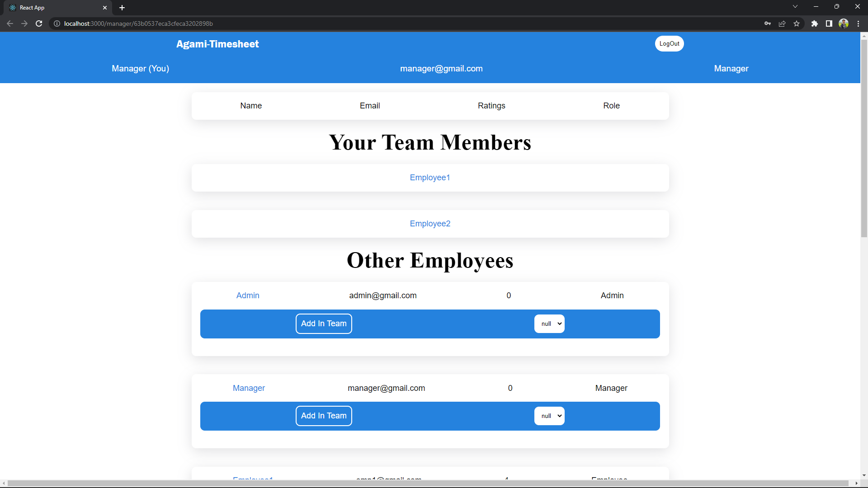Open the Chrome profile avatar
This screenshot has width=868, height=488.
844,23
